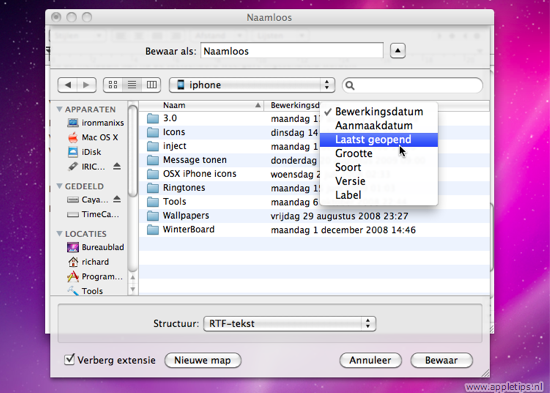The image size is (550, 393).
Task: Open Bureaublad in the sidebar
Action: point(95,247)
